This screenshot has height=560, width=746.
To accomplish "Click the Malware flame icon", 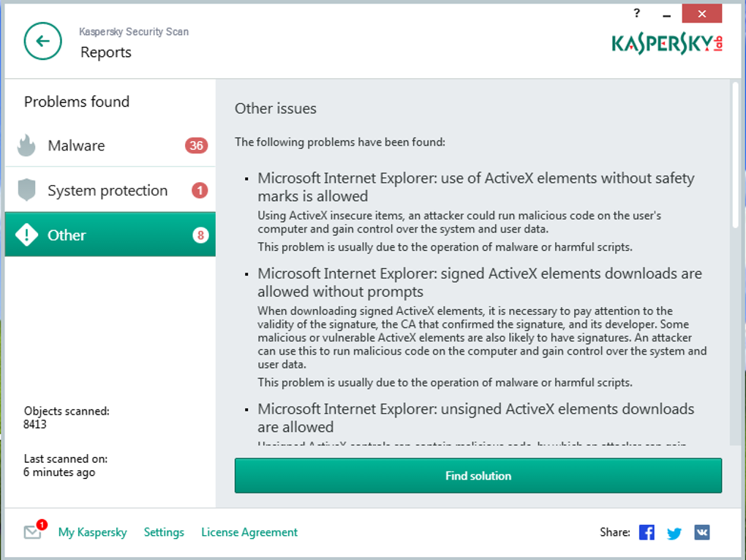I will (26, 145).
